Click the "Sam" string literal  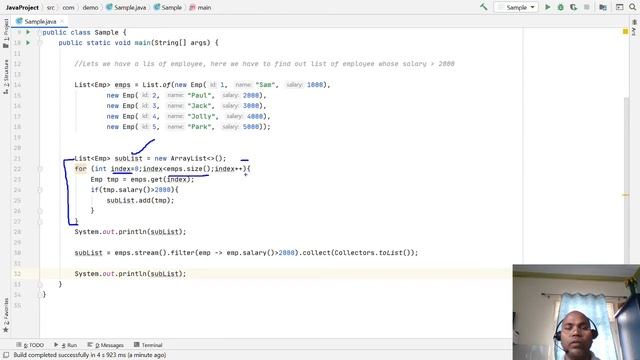coord(265,85)
